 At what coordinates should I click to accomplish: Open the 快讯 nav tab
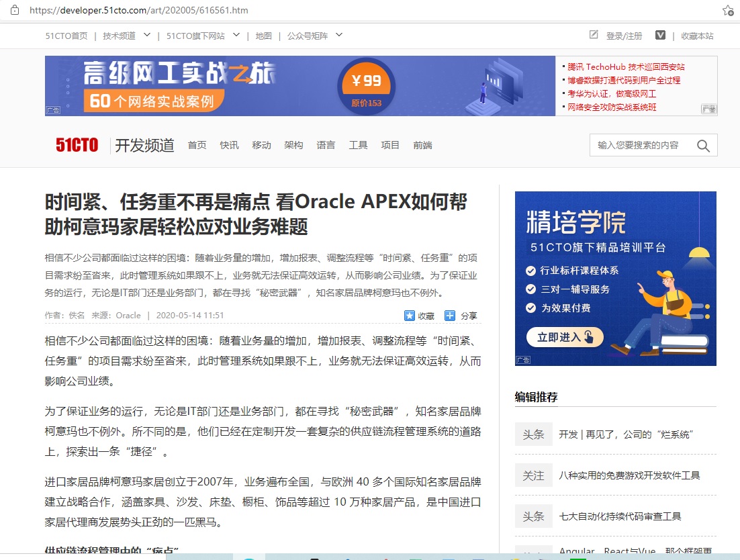point(229,145)
